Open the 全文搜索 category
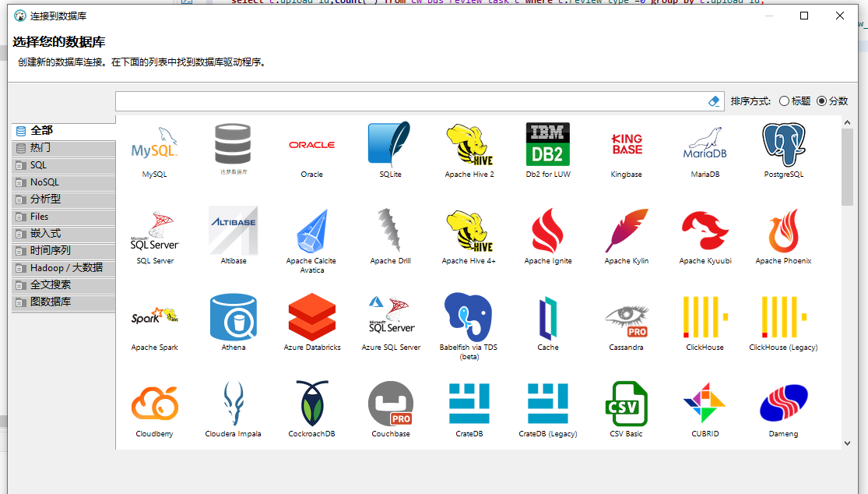 (x=64, y=285)
